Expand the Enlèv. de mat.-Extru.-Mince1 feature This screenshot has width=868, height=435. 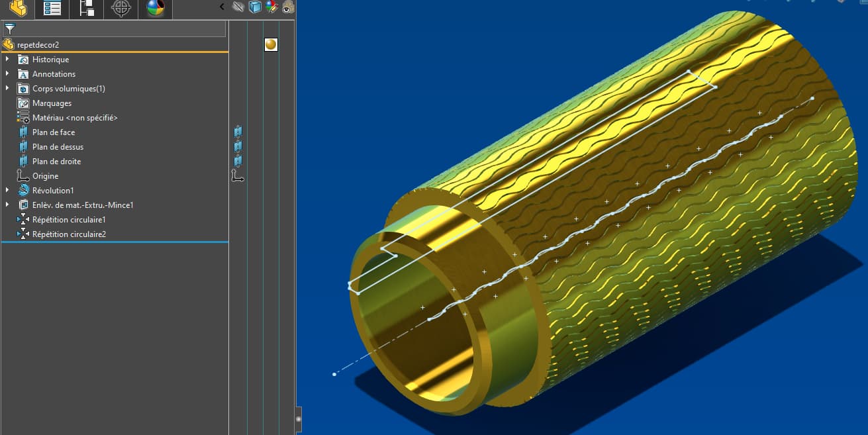(x=7, y=205)
